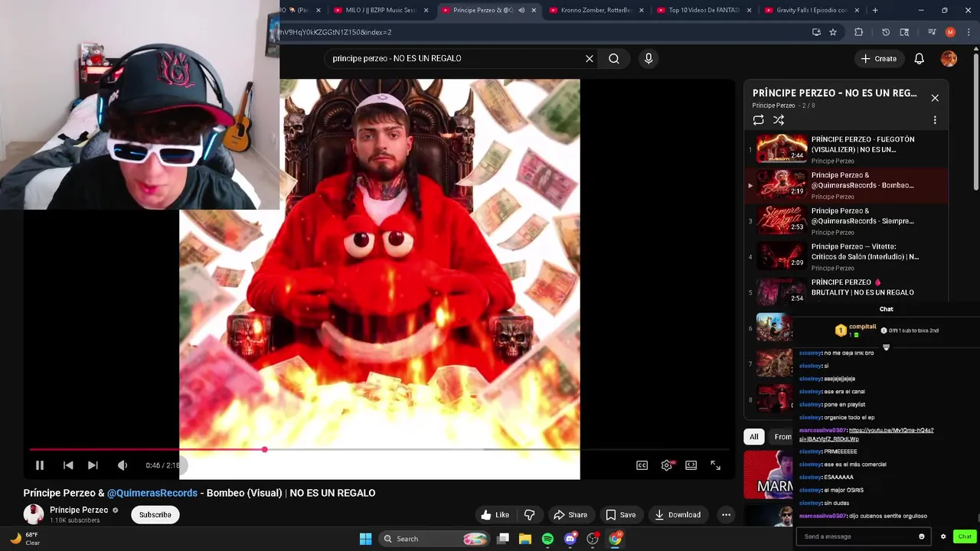
Task: Click the chat Send a message field
Action: pyautogui.click(x=856, y=536)
